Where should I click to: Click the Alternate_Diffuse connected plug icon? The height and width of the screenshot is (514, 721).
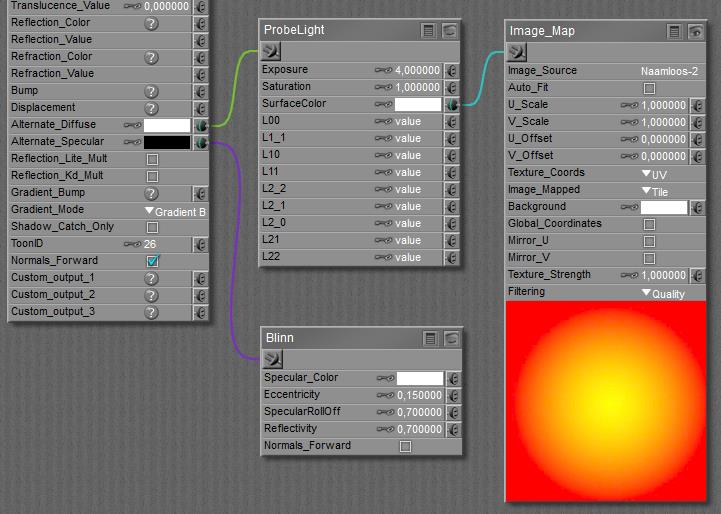pos(201,125)
